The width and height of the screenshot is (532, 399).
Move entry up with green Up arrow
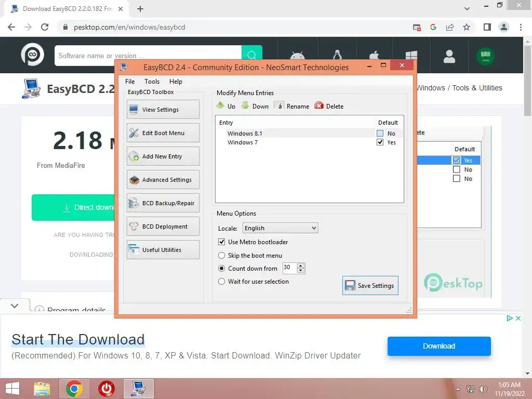pyautogui.click(x=220, y=105)
